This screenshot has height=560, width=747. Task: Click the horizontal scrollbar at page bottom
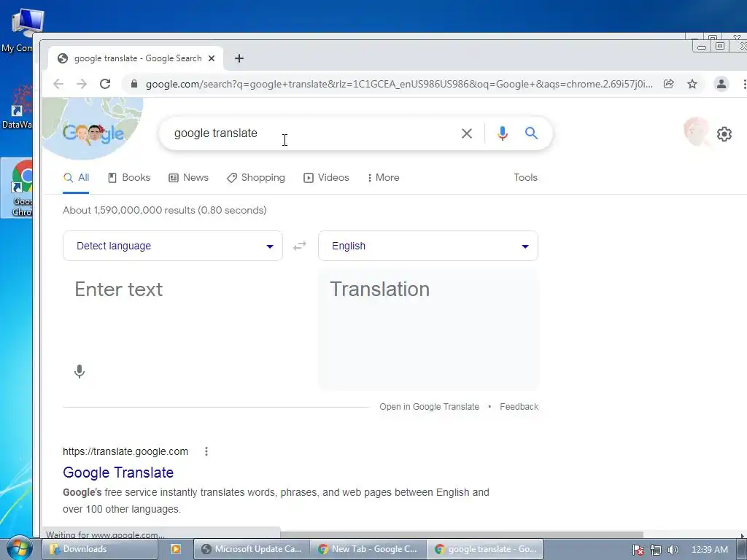click(x=461, y=534)
